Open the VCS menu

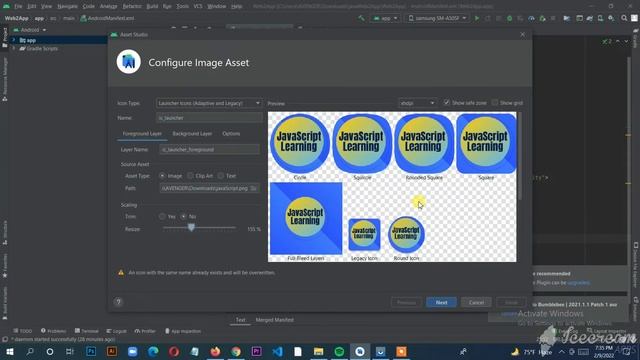(198, 6)
